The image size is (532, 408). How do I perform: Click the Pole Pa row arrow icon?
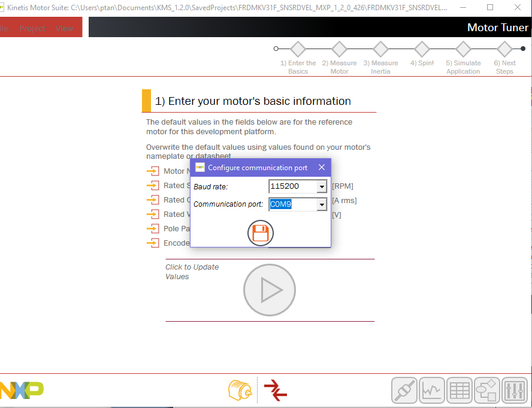pyautogui.click(x=153, y=228)
